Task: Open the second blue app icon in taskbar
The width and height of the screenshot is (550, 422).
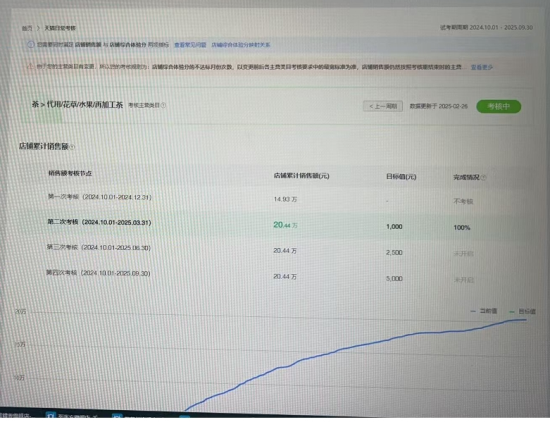Action: (117, 416)
